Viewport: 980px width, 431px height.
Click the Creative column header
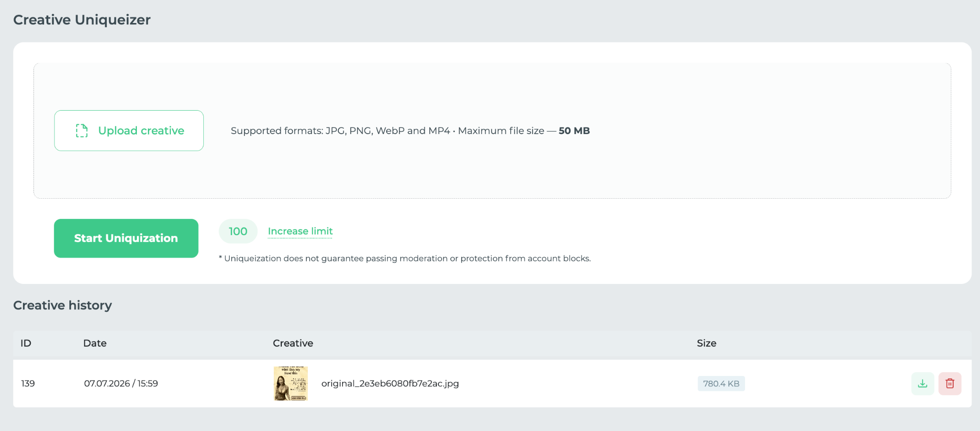tap(293, 343)
